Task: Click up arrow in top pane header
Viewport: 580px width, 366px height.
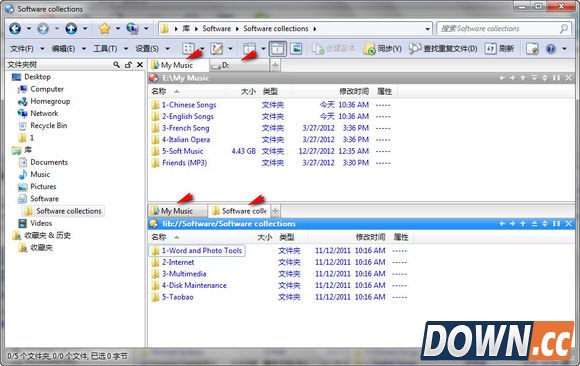Action: tap(523, 78)
